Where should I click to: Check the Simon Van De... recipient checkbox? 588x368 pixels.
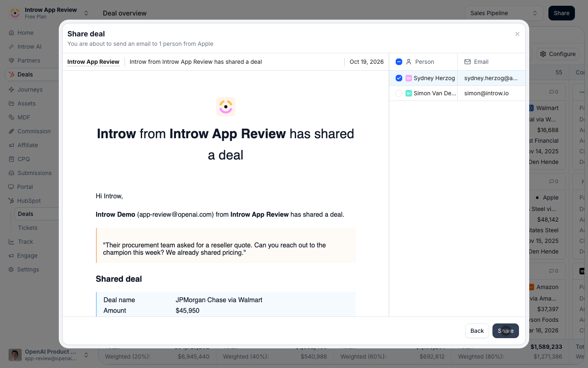point(399,93)
